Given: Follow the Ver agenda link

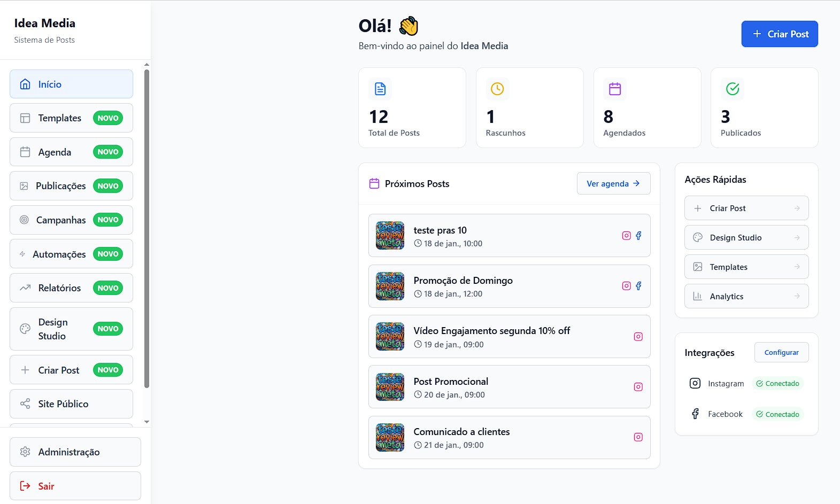Looking at the screenshot, I should coord(613,183).
